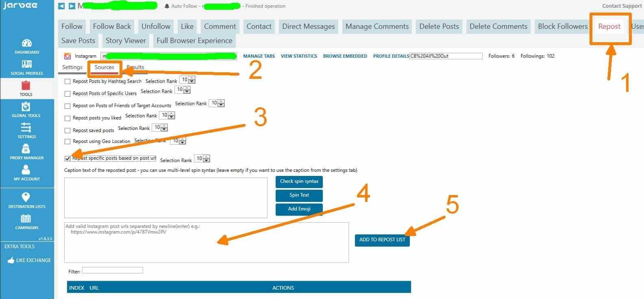Click the notification bell icon
The image size is (644, 299).
(167, 6)
